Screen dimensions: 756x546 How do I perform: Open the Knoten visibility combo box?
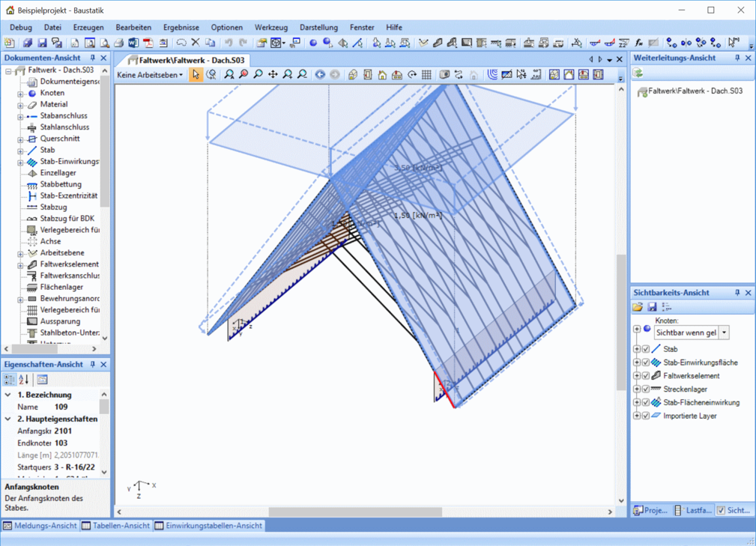point(724,333)
